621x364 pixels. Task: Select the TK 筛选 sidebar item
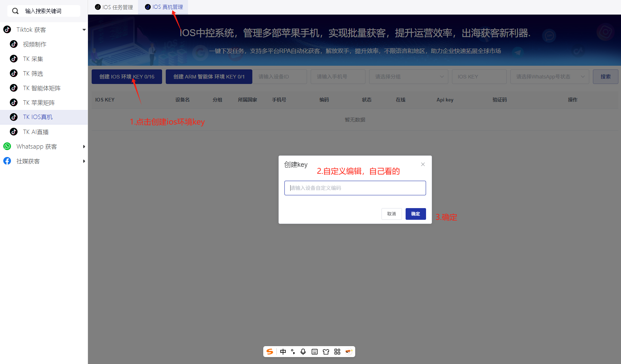point(32,73)
